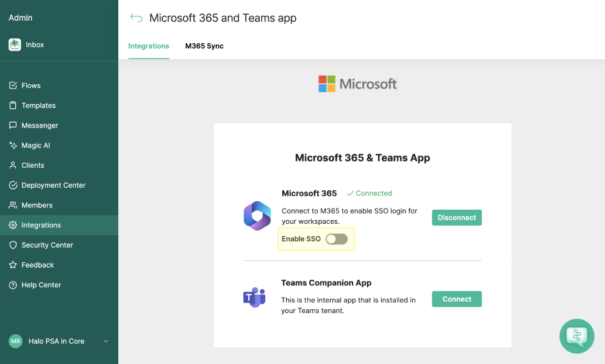Click the Teams Companion App heading
605x364 pixels.
[x=326, y=283]
